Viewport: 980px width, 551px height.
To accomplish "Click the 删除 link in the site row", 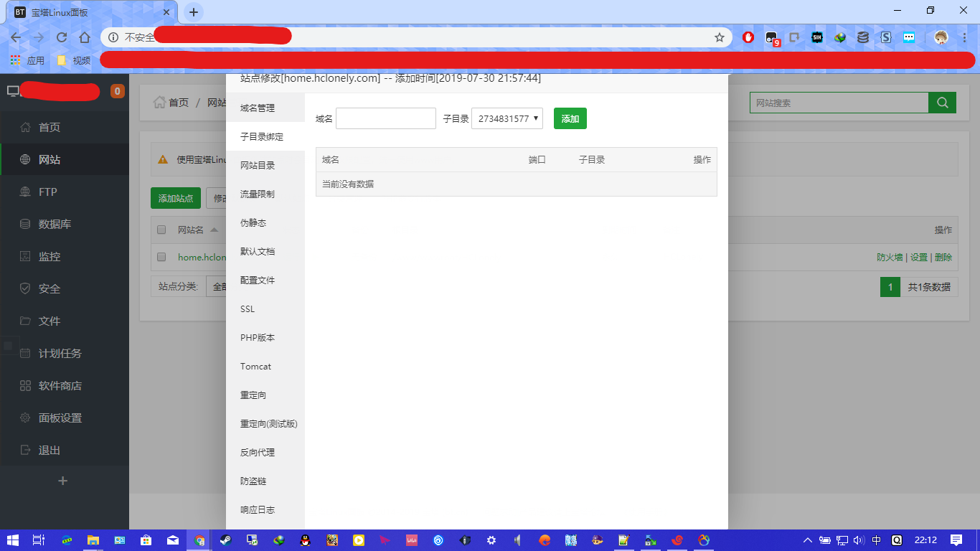I will pos(943,257).
